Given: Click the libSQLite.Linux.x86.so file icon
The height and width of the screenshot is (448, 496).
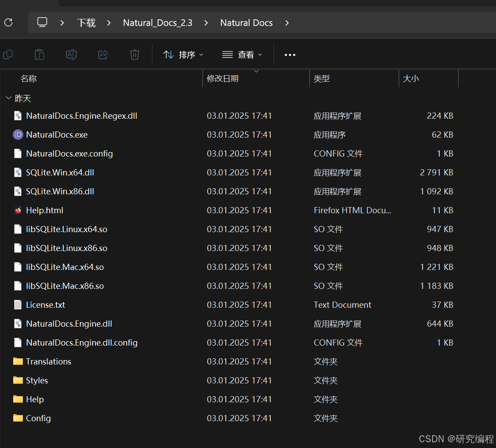Looking at the screenshot, I should (x=18, y=248).
